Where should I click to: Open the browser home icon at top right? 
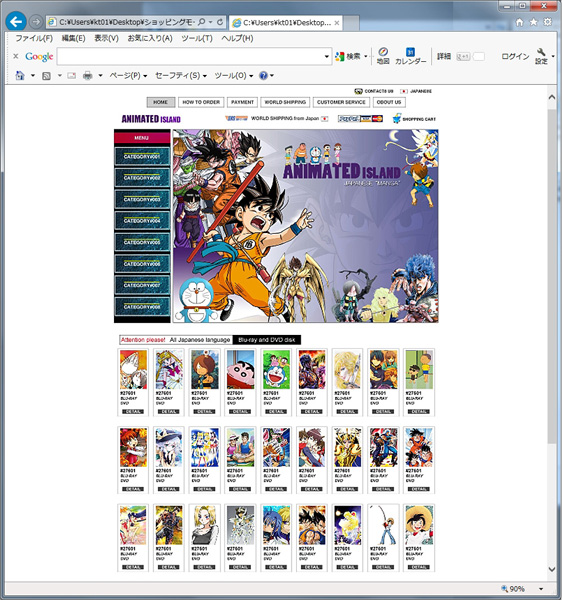519,22
